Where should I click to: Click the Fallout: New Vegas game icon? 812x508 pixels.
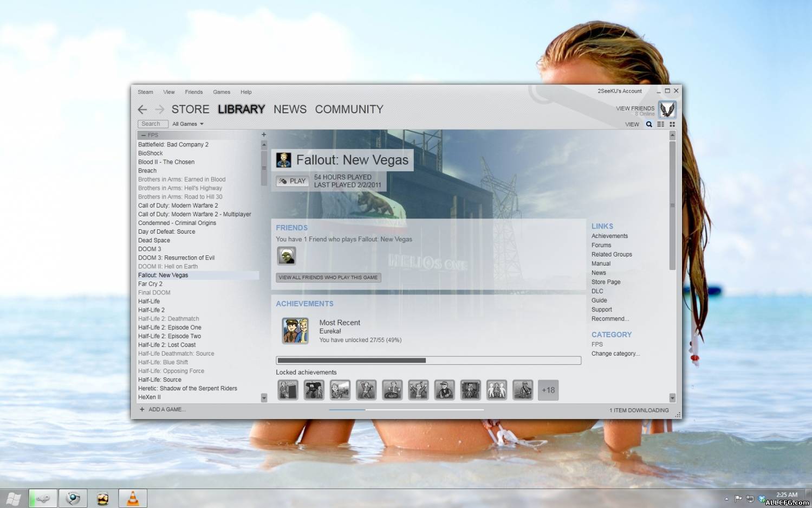pyautogui.click(x=283, y=160)
